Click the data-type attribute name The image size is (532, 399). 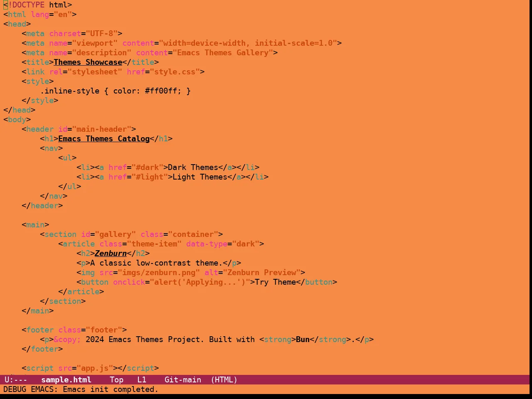tap(207, 244)
